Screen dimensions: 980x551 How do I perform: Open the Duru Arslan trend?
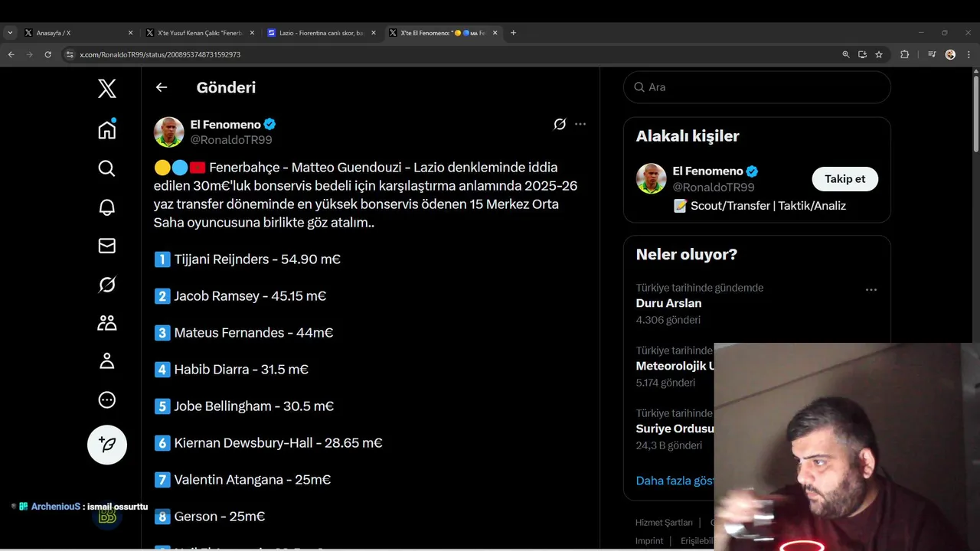point(668,303)
